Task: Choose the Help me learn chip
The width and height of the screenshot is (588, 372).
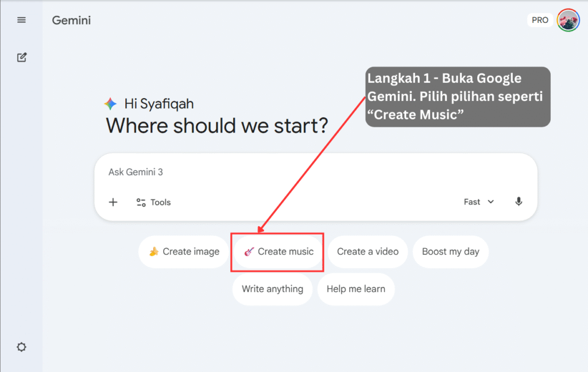Action: [x=355, y=289]
